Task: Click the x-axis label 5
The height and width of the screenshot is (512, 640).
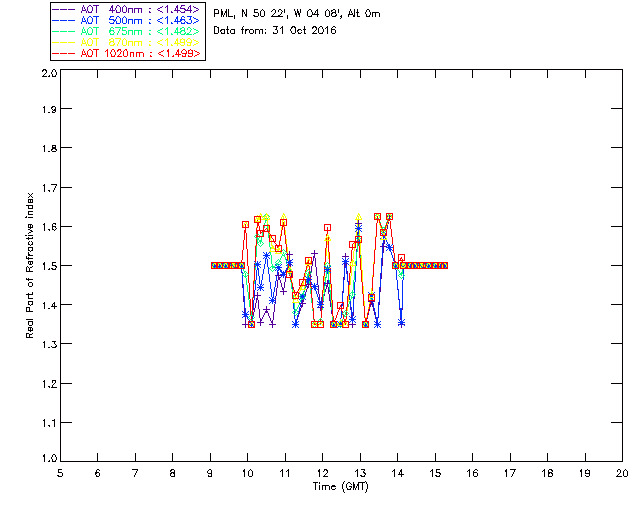Action: [x=60, y=473]
